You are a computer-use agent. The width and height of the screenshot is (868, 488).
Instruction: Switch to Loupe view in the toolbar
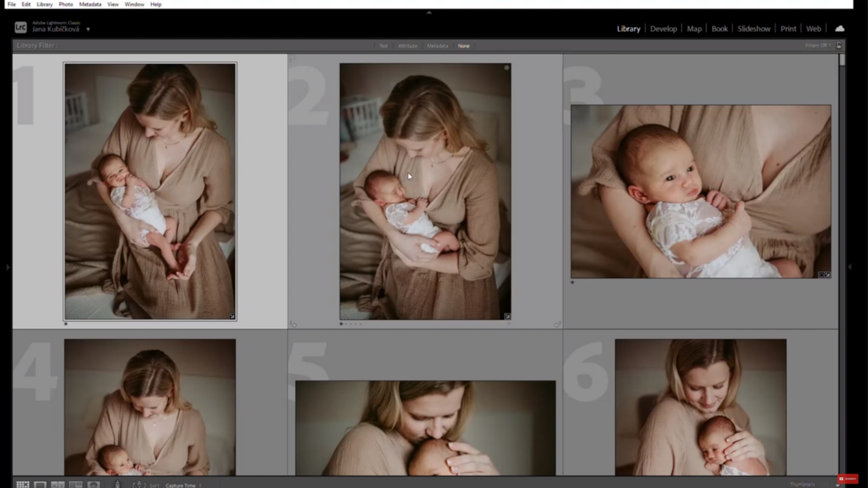[x=40, y=484]
